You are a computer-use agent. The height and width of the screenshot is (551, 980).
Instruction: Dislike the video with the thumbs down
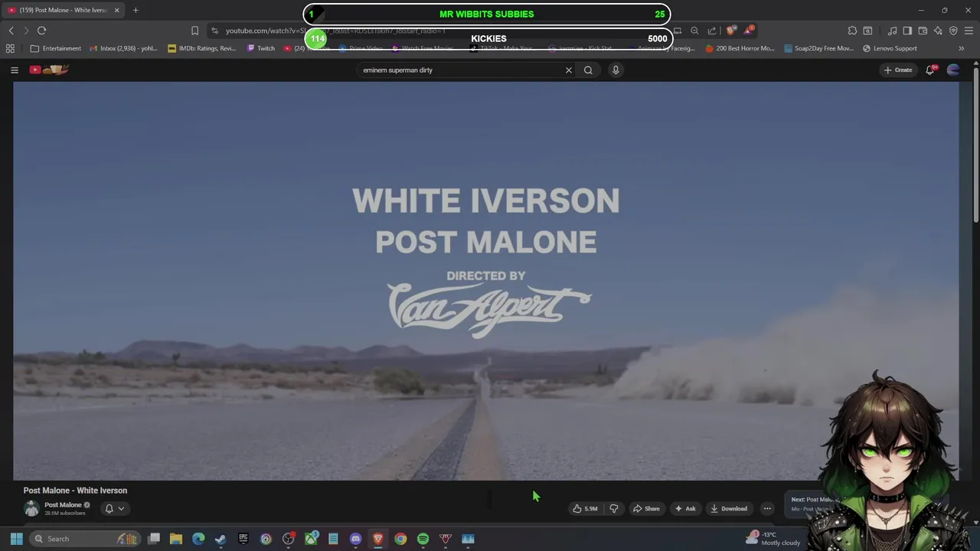click(613, 508)
